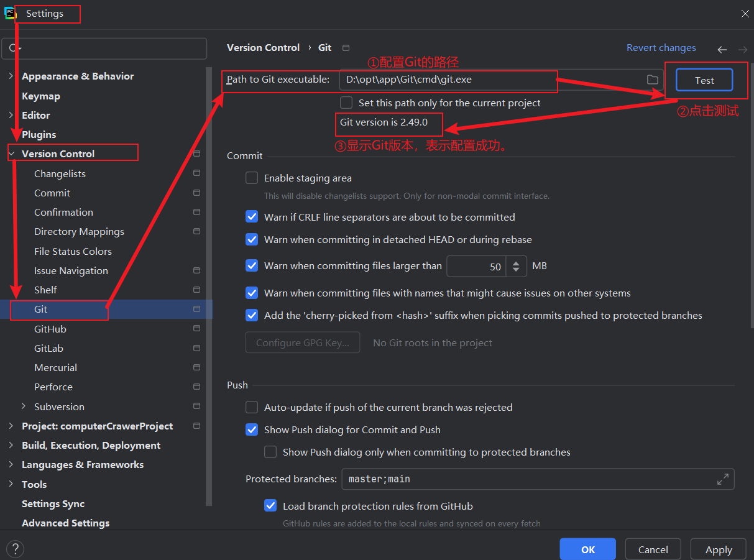The width and height of the screenshot is (754, 560).
Task: Browse for Git executable using folder icon
Action: (x=652, y=80)
